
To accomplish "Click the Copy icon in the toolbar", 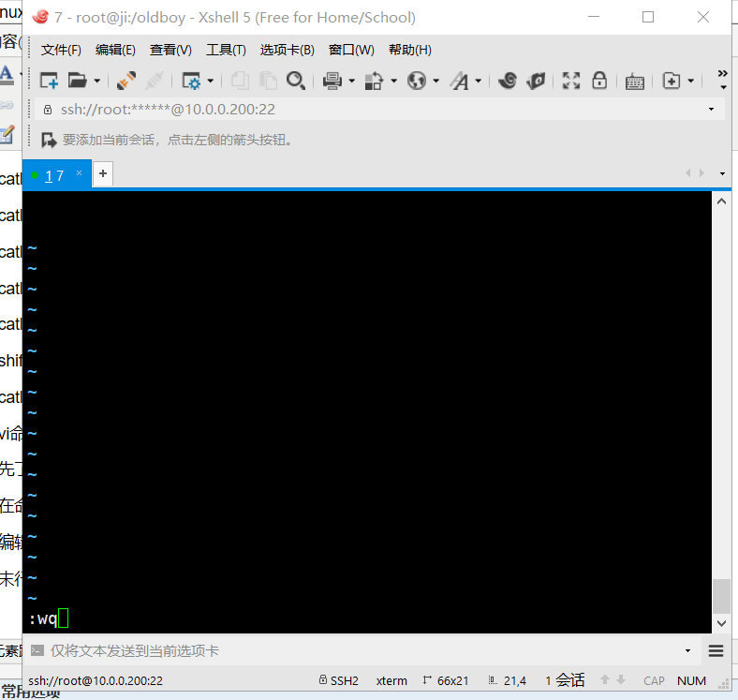I will tap(240, 81).
